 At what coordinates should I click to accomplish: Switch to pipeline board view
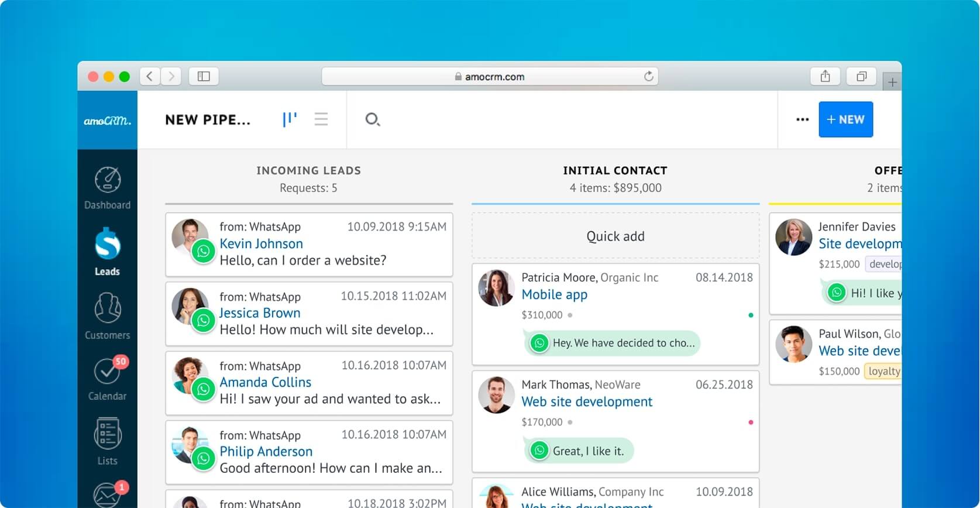coord(290,119)
